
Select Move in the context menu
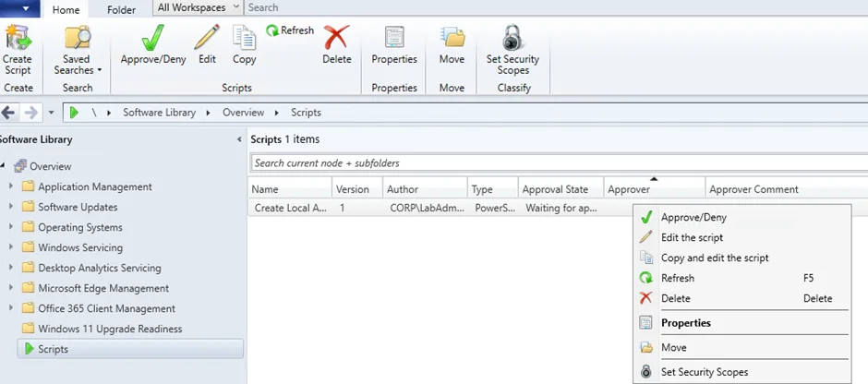point(741,347)
